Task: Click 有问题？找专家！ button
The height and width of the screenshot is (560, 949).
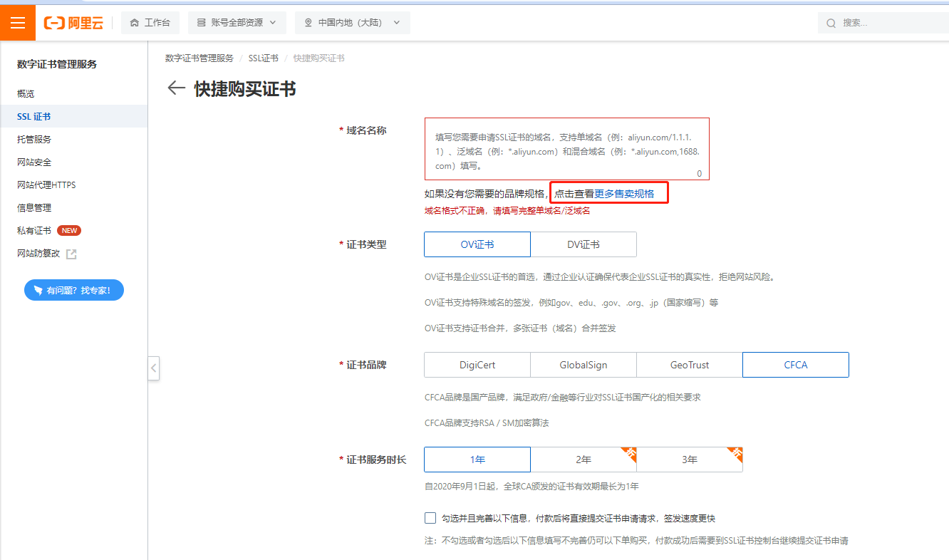Action: click(74, 290)
